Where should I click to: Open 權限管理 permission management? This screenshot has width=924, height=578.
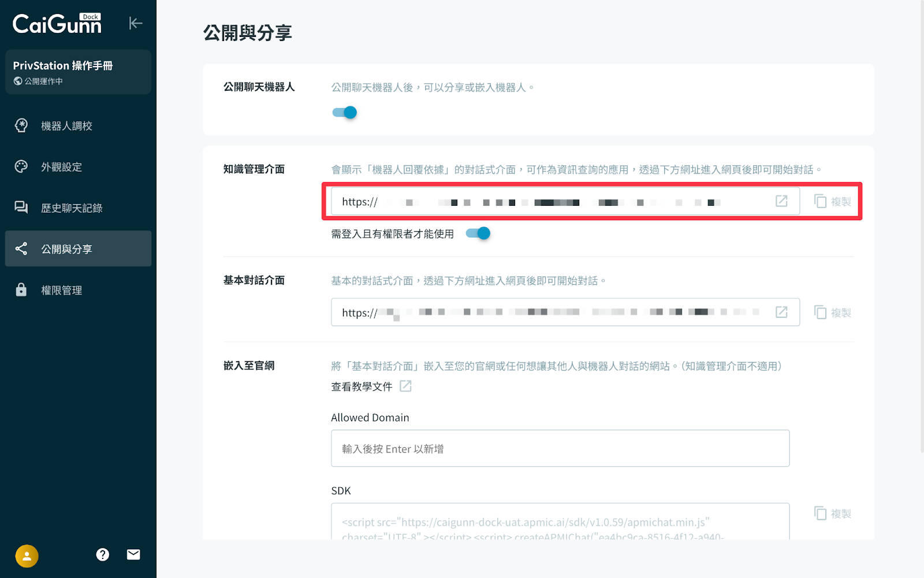point(61,290)
